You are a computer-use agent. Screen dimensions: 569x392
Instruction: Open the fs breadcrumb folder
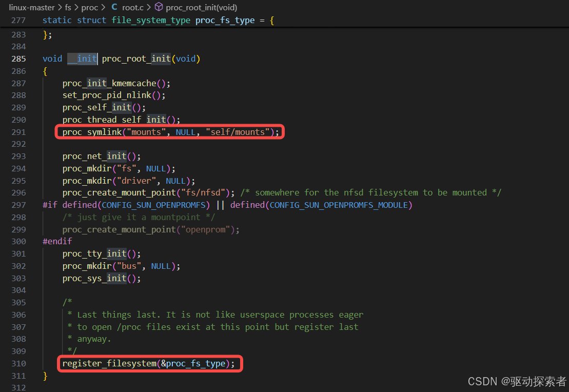(68, 7)
